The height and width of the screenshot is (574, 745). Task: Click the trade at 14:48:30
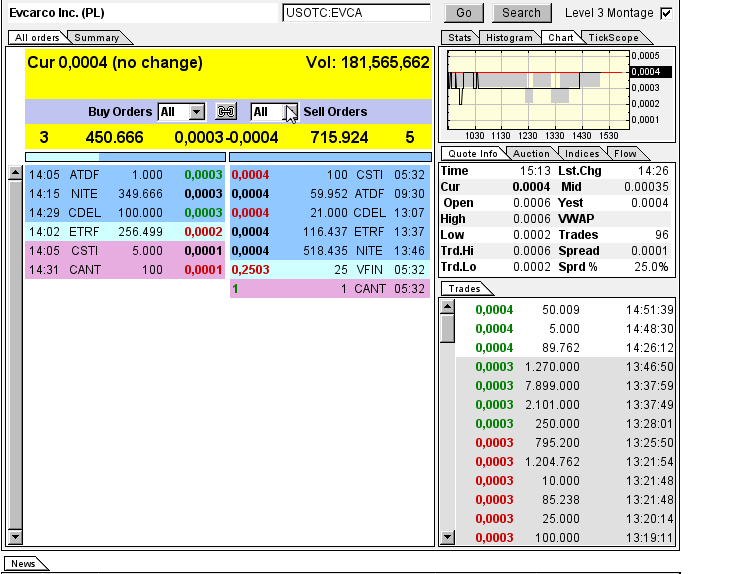(565, 329)
